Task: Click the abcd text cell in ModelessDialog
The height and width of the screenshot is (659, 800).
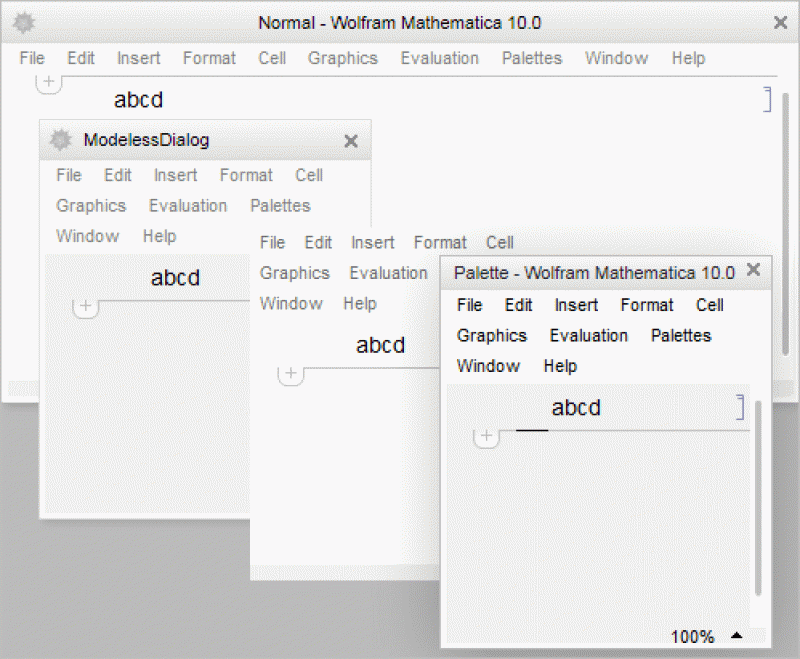Action: [174, 278]
